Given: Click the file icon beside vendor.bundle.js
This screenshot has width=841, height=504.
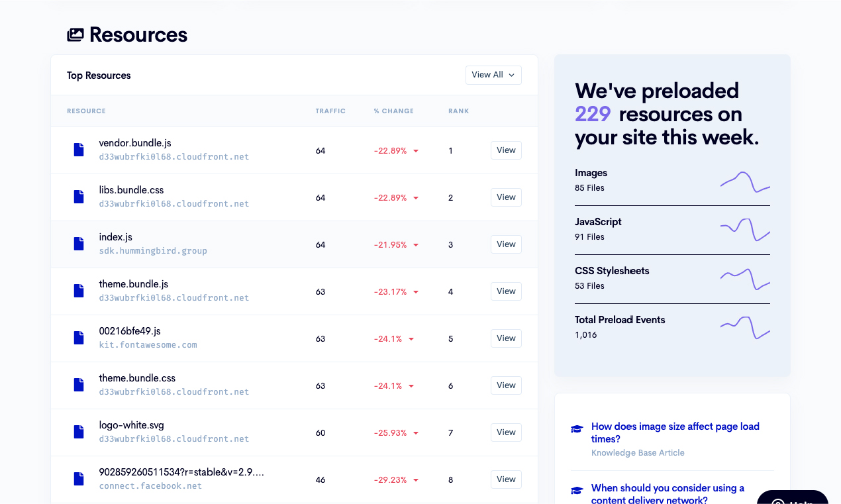Looking at the screenshot, I should tap(79, 150).
